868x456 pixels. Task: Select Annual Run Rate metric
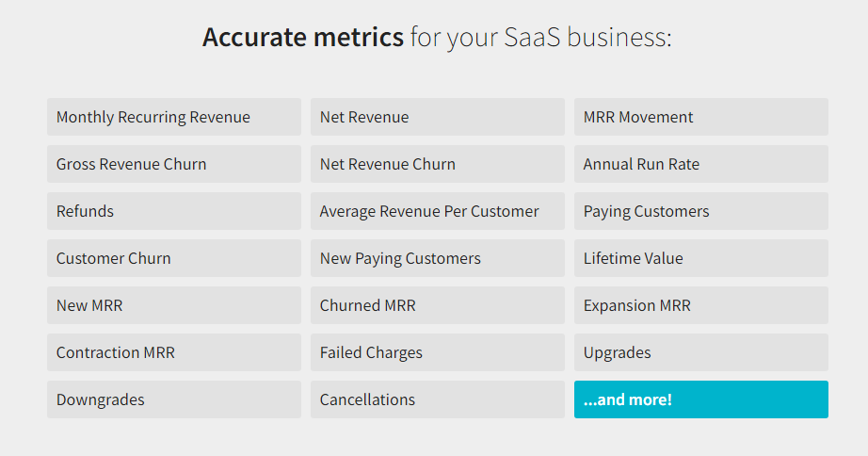click(x=701, y=164)
